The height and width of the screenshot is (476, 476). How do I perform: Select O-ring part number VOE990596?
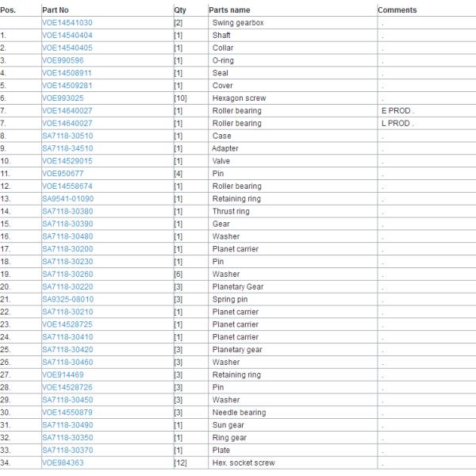pyautogui.click(x=63, y=60)
